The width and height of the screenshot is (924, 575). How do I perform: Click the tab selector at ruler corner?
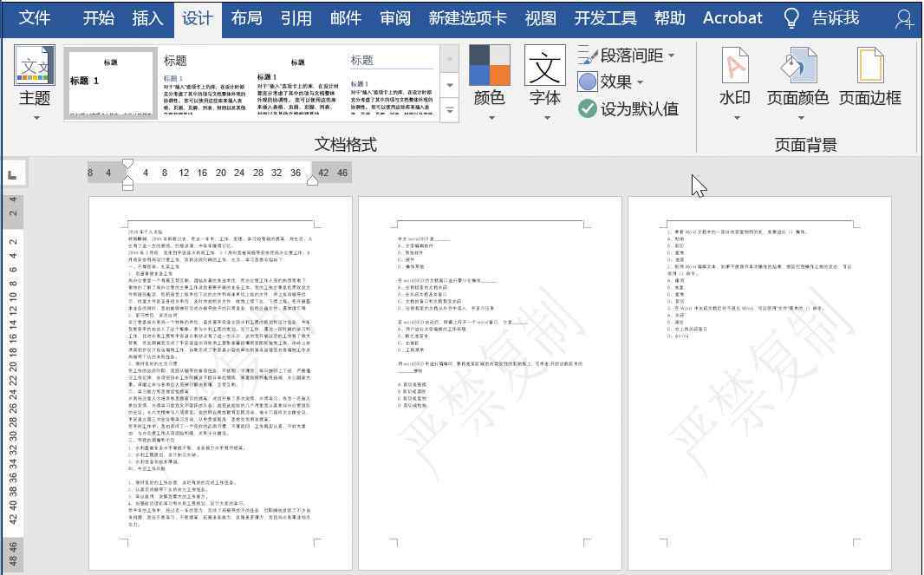12,174
